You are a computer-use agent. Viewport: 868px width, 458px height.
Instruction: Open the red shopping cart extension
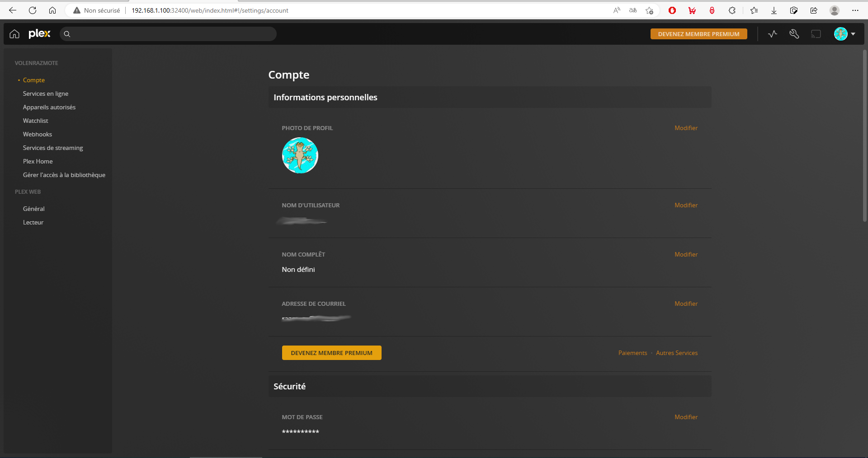pyautogui.click(x=692, y=10)
